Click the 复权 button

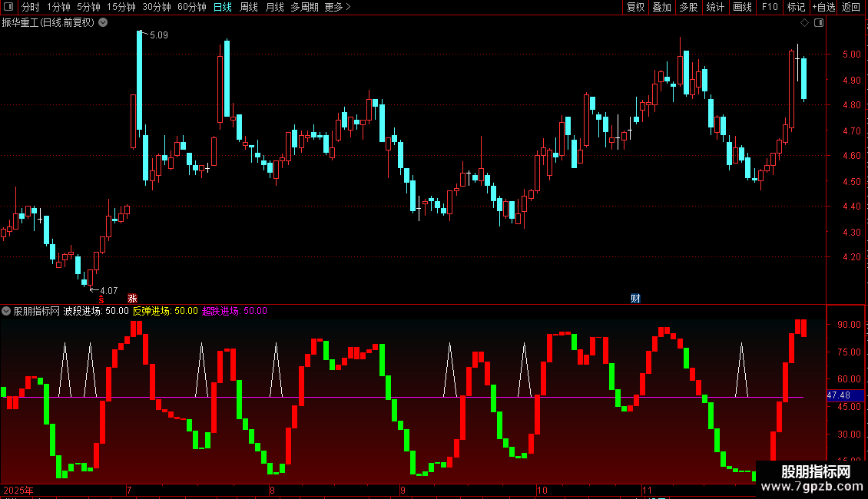pyautogui.click(x=635, y=7)
